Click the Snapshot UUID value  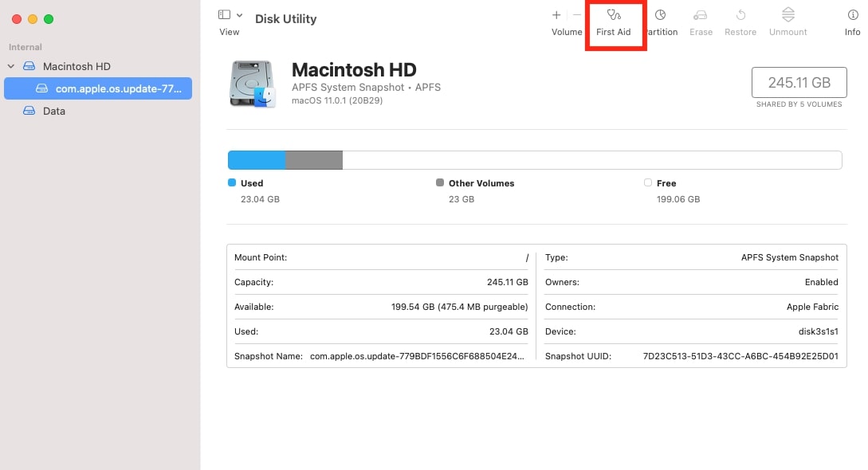pos(740,356)
